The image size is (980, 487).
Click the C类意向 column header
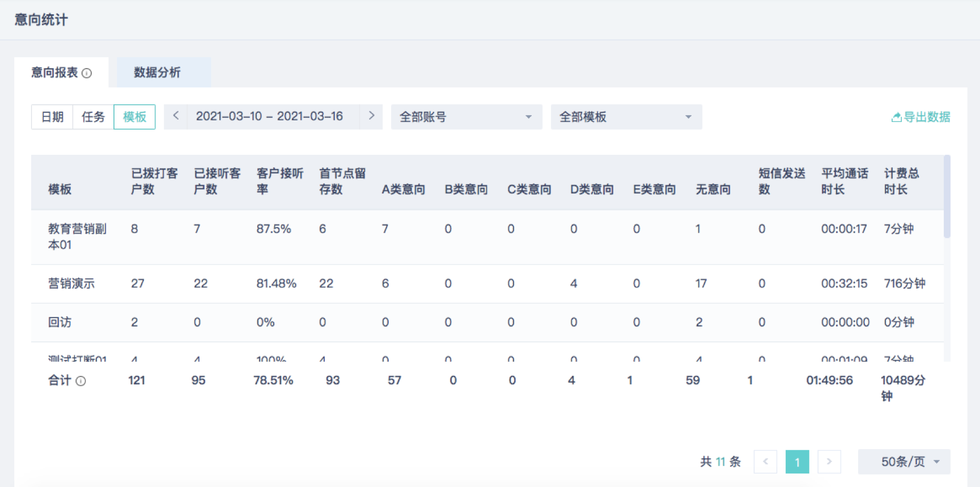click(x=529, y=189)
